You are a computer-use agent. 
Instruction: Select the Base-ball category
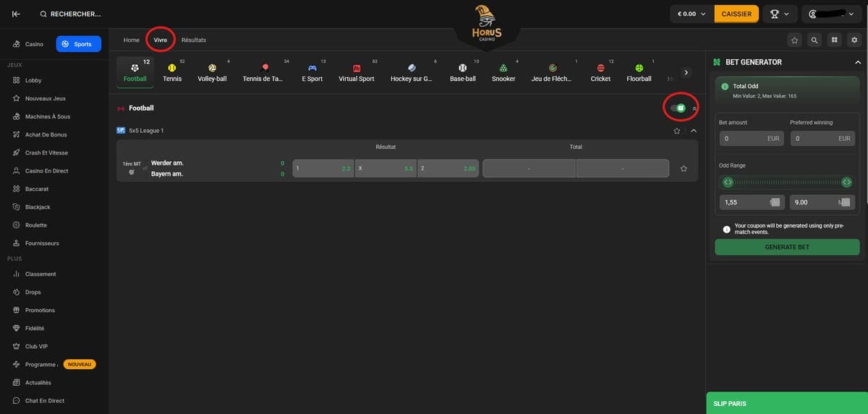[x=463, y=72]
